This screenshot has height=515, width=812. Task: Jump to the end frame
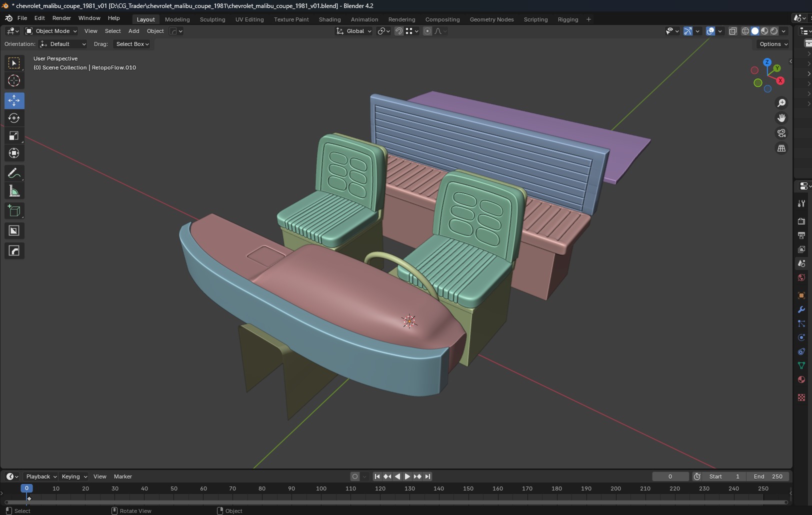pyautogui.click(x=427, y=476)
